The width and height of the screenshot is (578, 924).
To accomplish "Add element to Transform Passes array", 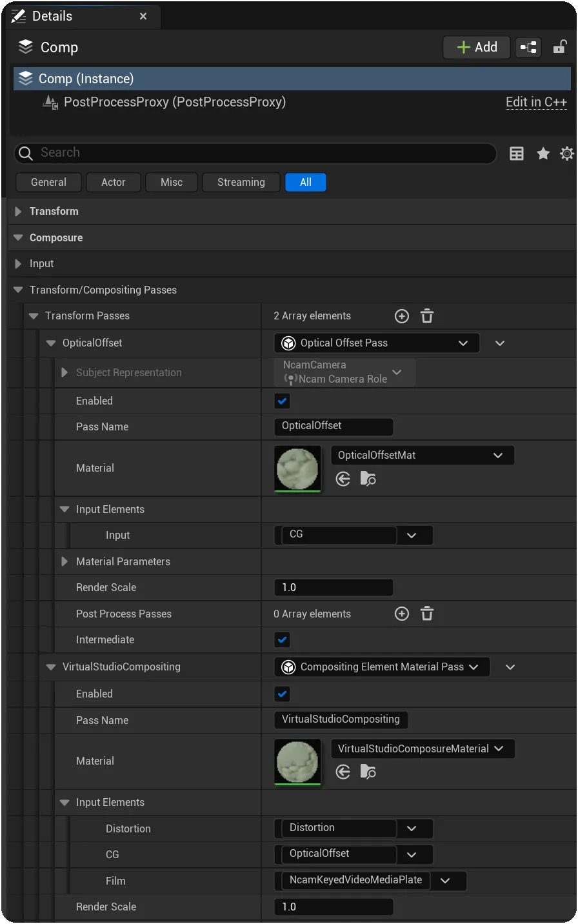I will (x=402, y=316).
